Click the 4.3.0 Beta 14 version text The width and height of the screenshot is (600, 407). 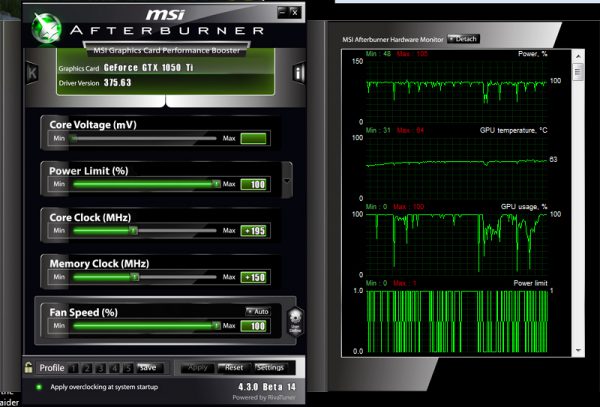[x=267, y=387]
